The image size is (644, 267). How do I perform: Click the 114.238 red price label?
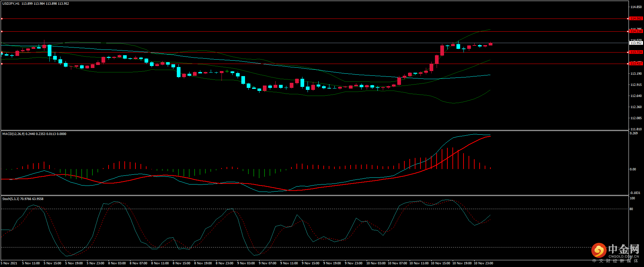point(636,31)
